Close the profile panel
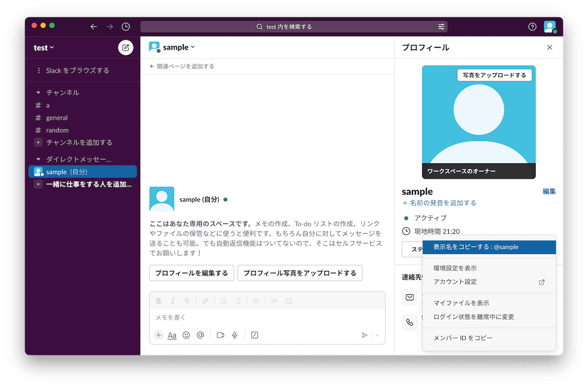The height and width of the screenshot is (388, 588). pos(549,47)
